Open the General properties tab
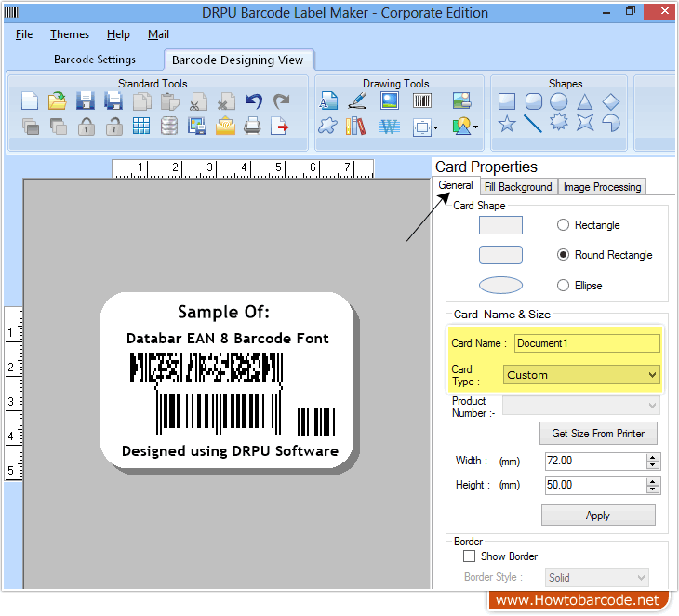Viewport: 679px width, 616px height. pyautogui.click(x=456, y=185)
